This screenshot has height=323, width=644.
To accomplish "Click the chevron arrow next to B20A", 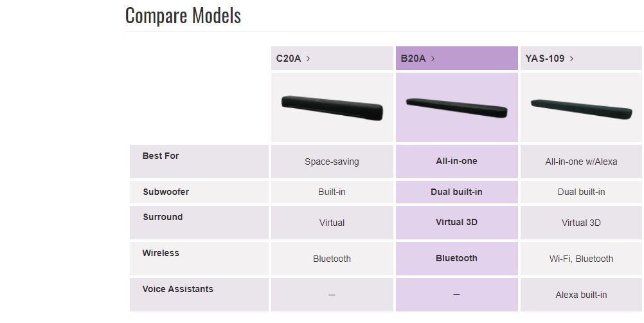I will coord(433,59).
